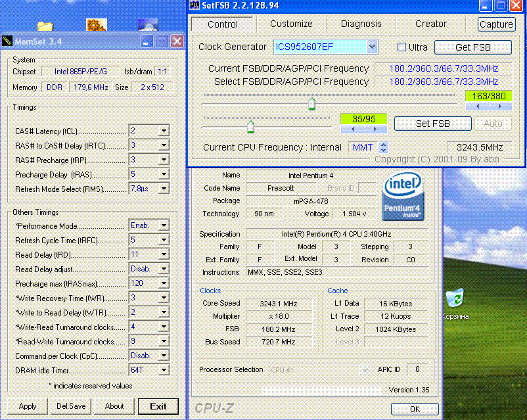Screen dimensions: 527x420
Task: Click the MMT stepper arrows
Action: point(384,147)
